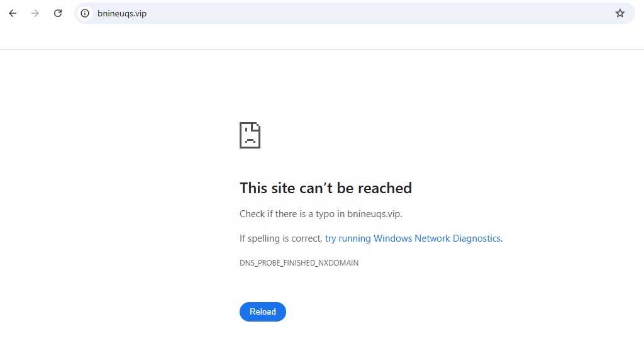Select the bnineuqs.vip URL text in the address bar

pyautogui.click(x=122, y=13)
